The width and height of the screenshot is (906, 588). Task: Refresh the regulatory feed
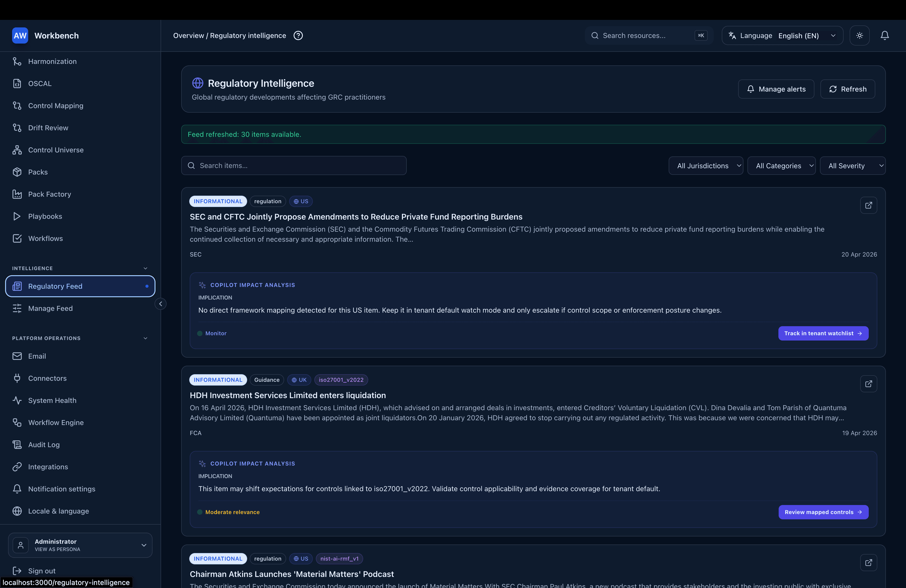tap(847, 89)
